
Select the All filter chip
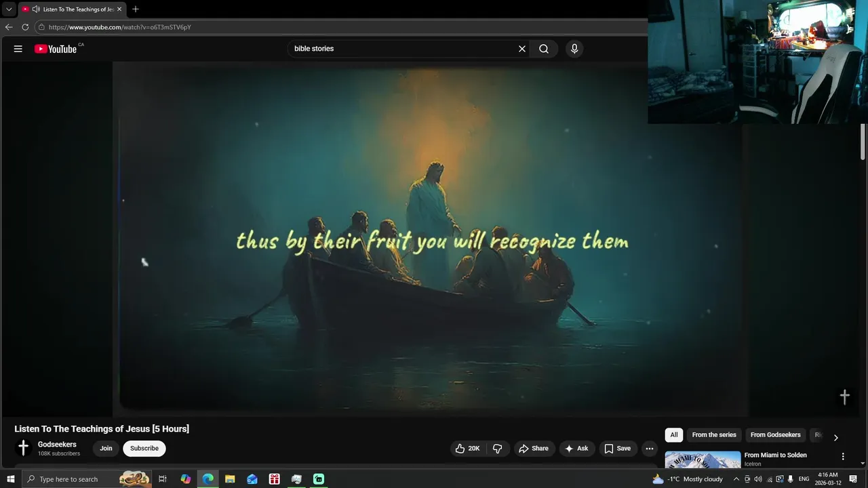coord(674,435)
